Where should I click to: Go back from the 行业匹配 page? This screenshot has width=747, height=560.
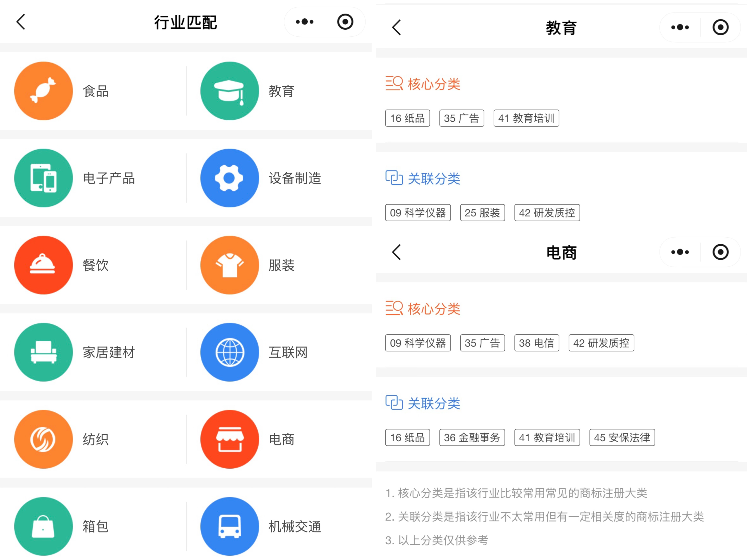coord(21,22)
